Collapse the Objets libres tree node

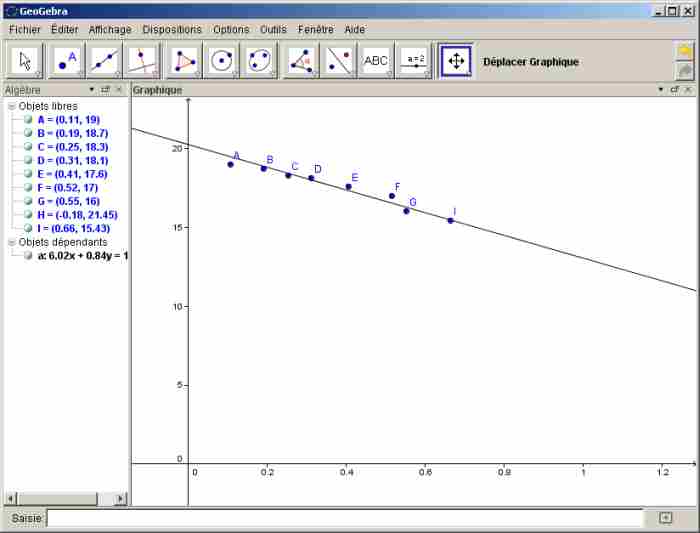point(12,106)
